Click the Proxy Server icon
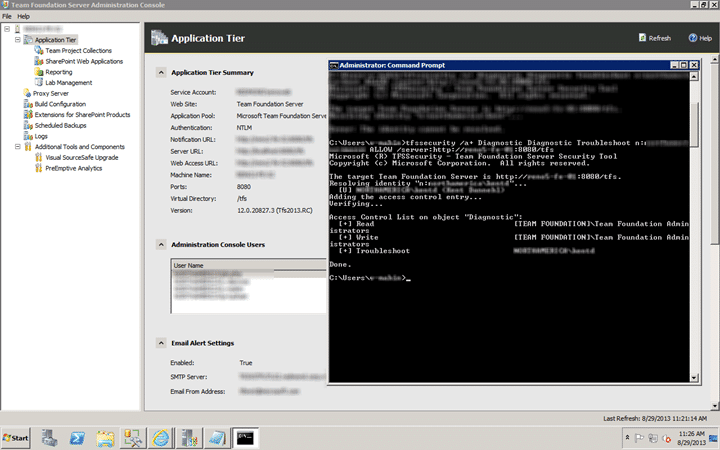Image resolution: width=720 pixels, height=450 pixels. 28,93
